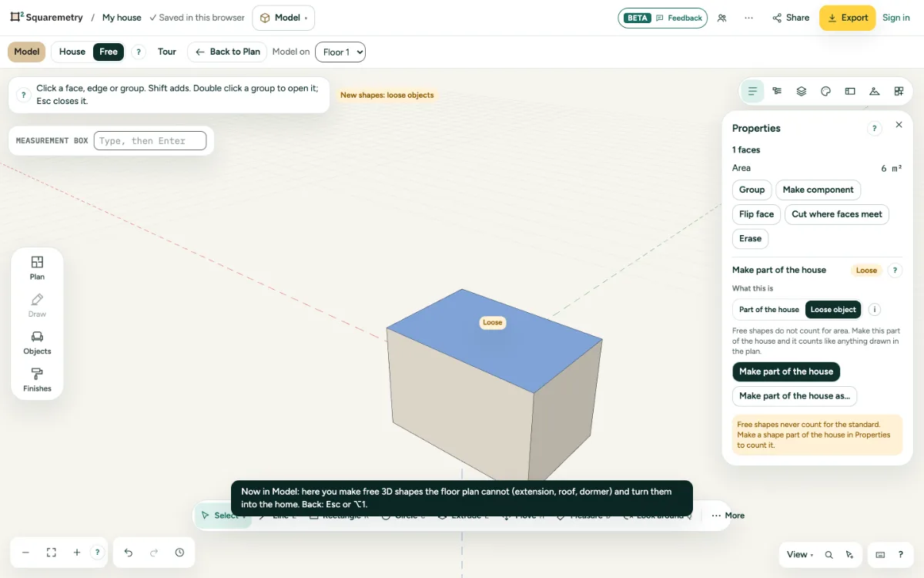Go Back to Plan
This screenshot has width=924, height=578.
pyautogui.click(x=227, y=52)
